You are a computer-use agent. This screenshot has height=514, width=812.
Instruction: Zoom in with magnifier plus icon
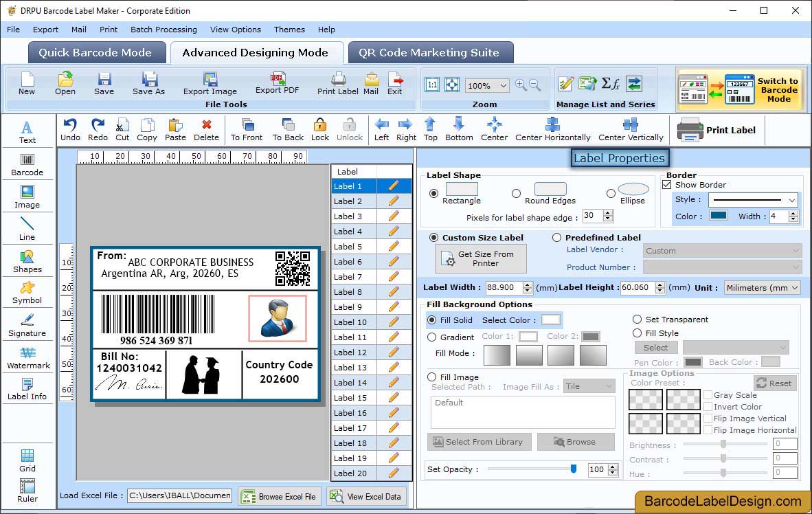pyautogui.click(x=521, y=85)
